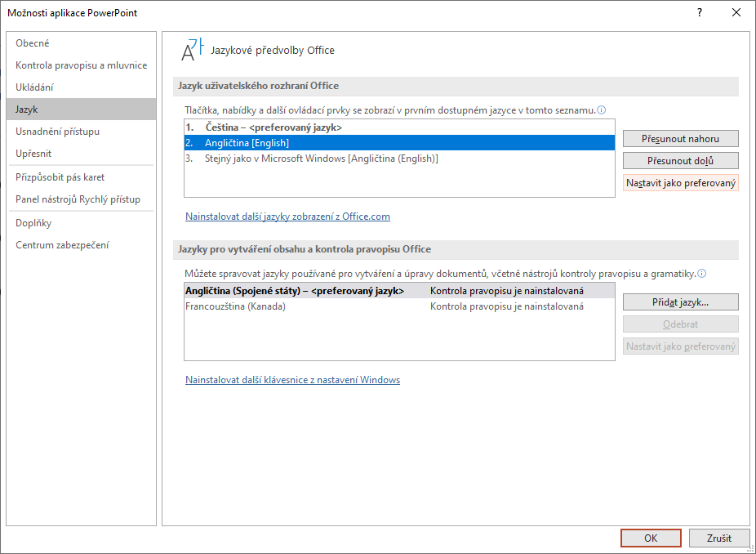756x554 pixels.
Task: Open the Obecné settings category
Action: click(33, 43)
